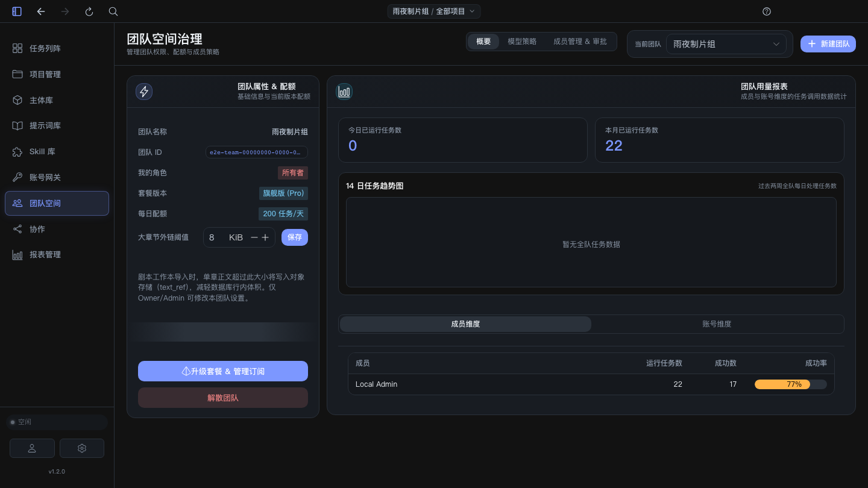
Task: Click the 团队 ID value field
Action: 257,152
